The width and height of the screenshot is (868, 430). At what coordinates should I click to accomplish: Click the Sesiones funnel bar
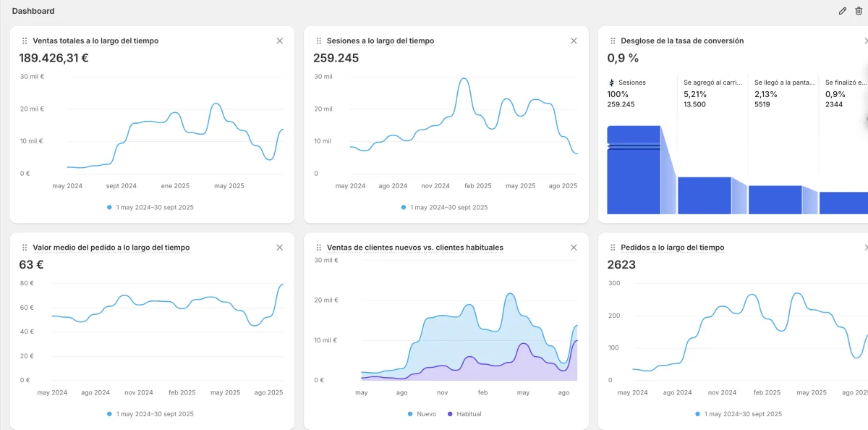(634, 170)
